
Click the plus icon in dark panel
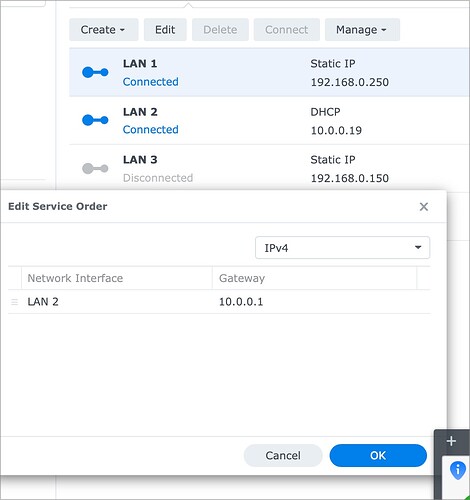point(451,441)
